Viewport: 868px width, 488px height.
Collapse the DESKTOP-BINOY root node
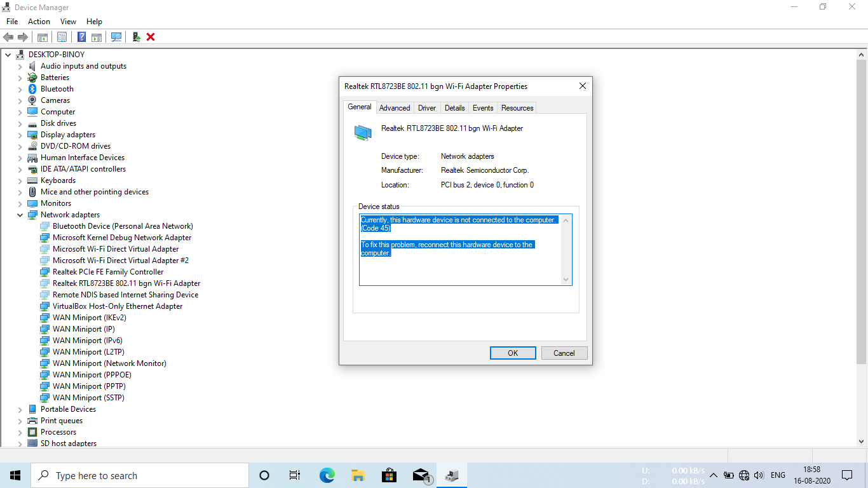tap(8, 55)
